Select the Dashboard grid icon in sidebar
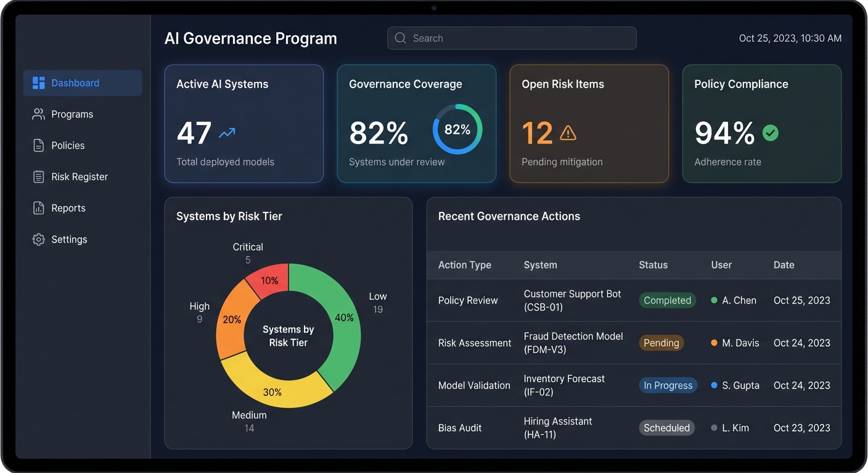 click(x=38, y=83)
